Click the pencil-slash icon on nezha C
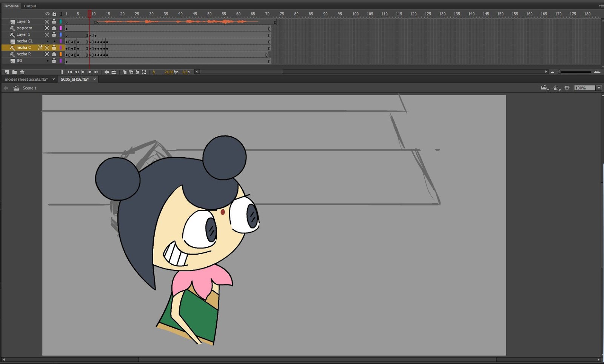Image resolution: width=604 pixels, height=364 pixels. [40, 48]
